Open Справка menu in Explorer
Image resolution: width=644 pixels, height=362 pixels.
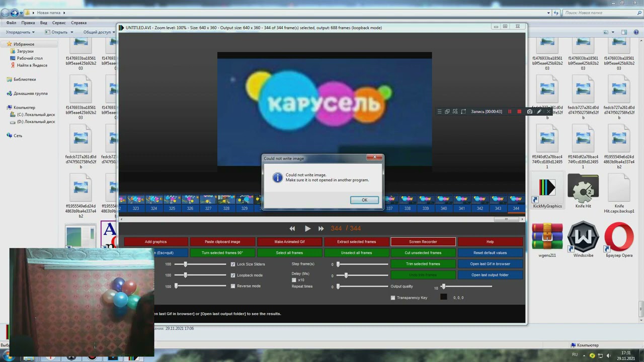tap(78, 23)
